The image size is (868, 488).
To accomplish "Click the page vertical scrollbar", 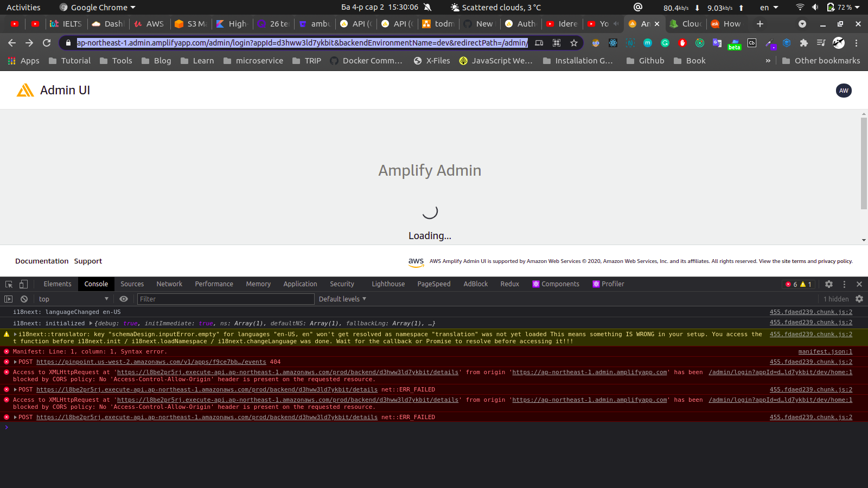I will (864, 163).
